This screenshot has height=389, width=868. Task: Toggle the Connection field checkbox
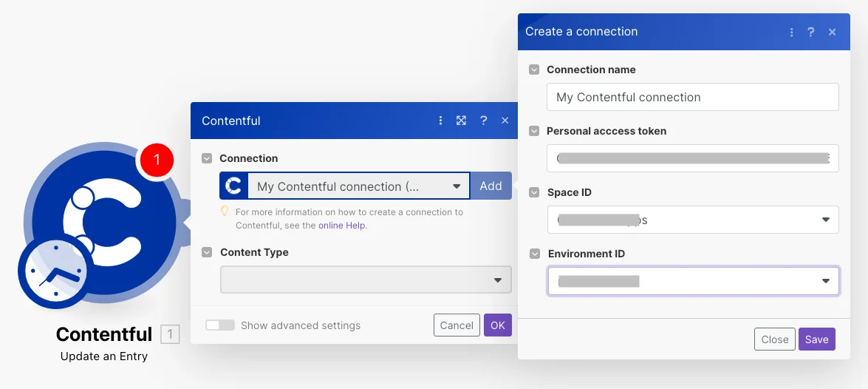[207, 158]
